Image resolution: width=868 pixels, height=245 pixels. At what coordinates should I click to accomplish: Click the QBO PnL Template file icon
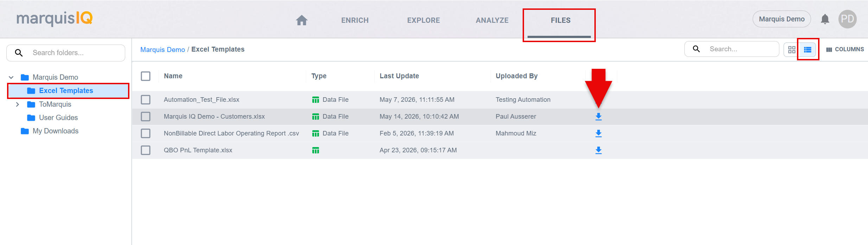pos(315,150)
